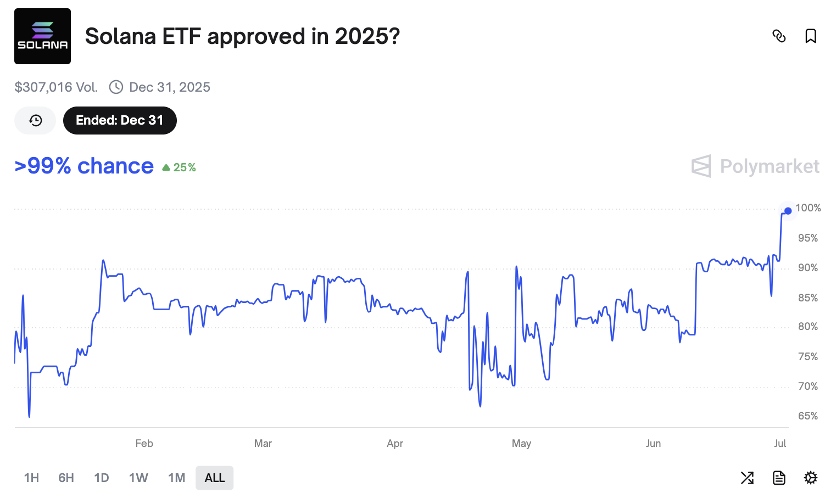836x504 pixels.
Task: Click the clock icon beside Dec 31, 2025
Action: click(x=116, y=87)
